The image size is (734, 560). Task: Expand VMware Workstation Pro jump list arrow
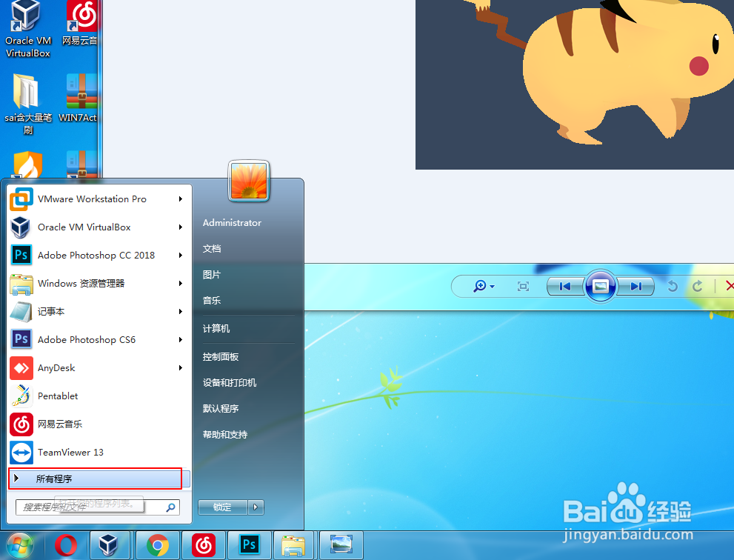tap(181, 199)
